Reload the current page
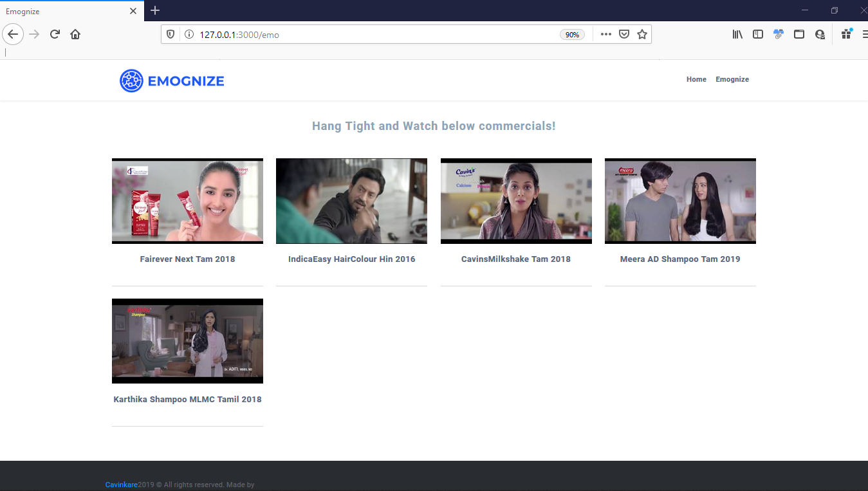This screenshot has height=491, width=868. [55, 34]
